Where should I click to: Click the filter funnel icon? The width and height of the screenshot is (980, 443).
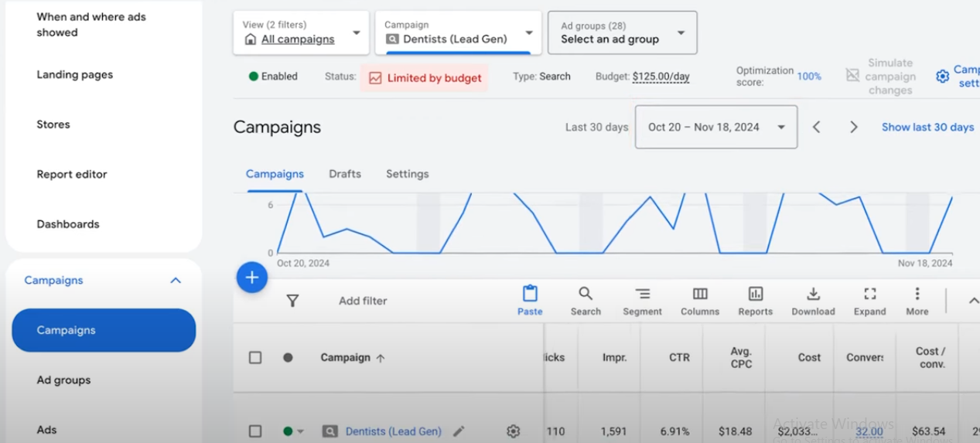coord(292,301)
